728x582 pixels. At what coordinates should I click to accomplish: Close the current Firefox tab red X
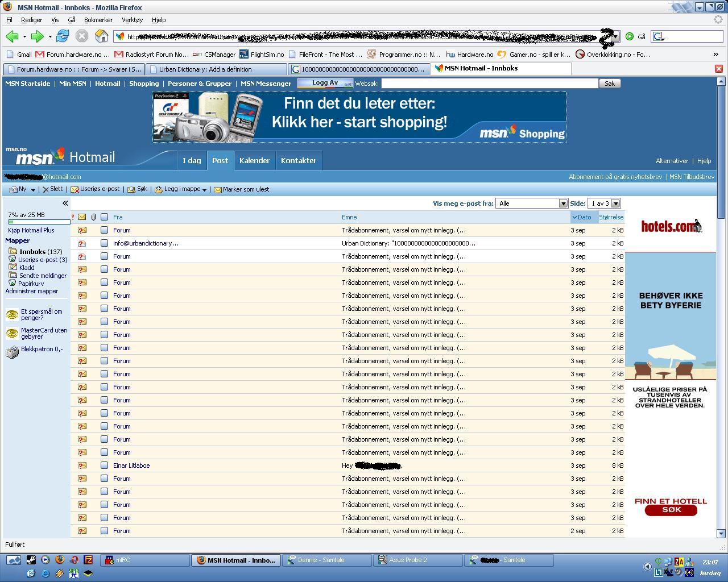719,68
